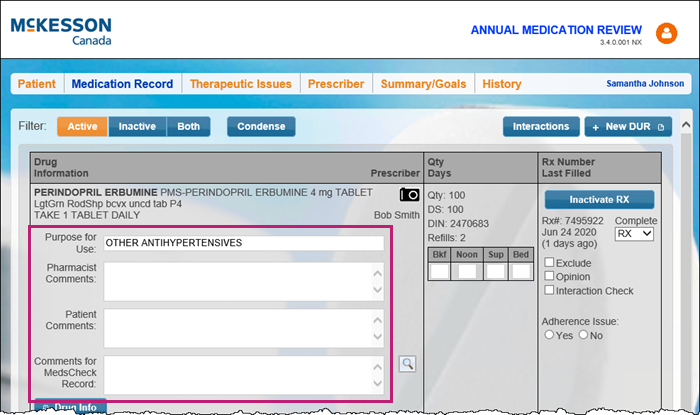Screen dimensions: 700x415
Task: Click the Purpose for Use field
Action: click(x=243, y=243)
